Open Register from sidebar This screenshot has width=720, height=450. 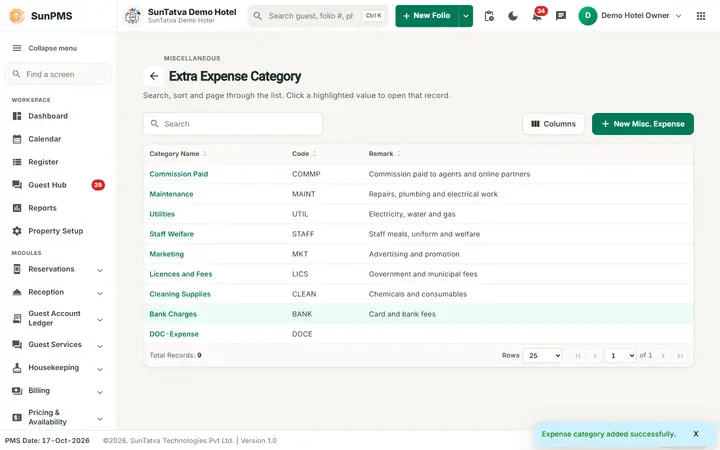[x=43, y=162]
